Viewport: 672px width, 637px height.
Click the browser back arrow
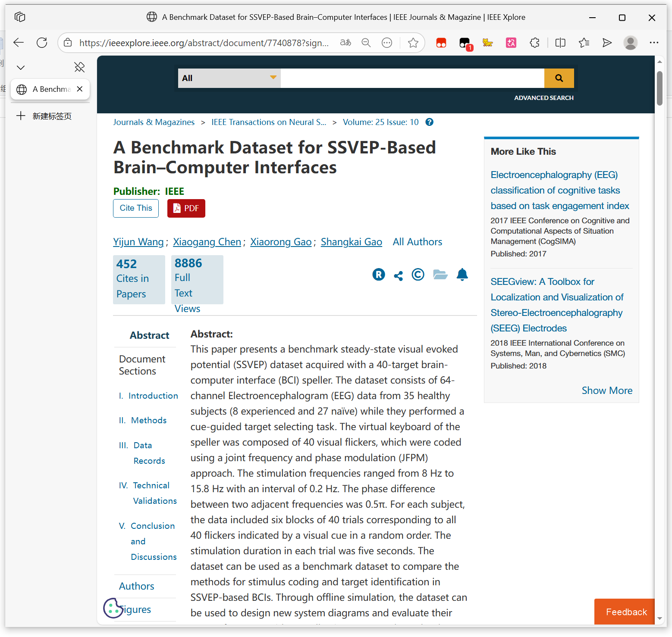coord(19,43)
